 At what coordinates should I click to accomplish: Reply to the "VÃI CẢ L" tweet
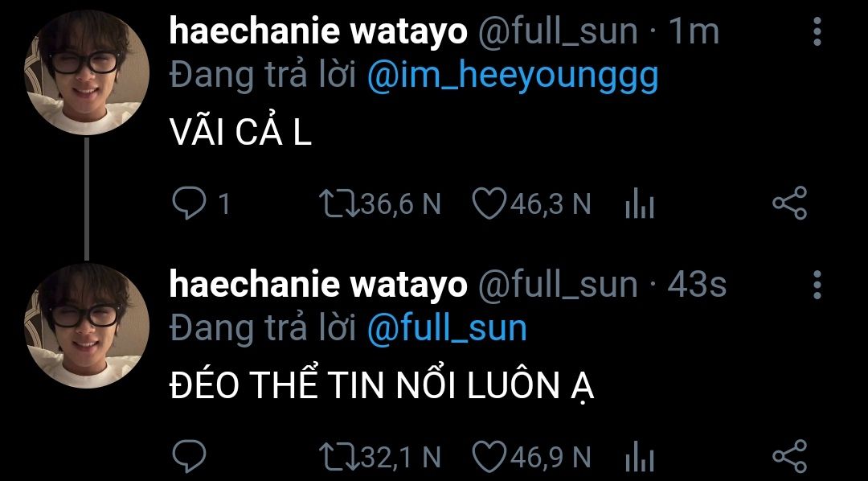coord(189,204)
